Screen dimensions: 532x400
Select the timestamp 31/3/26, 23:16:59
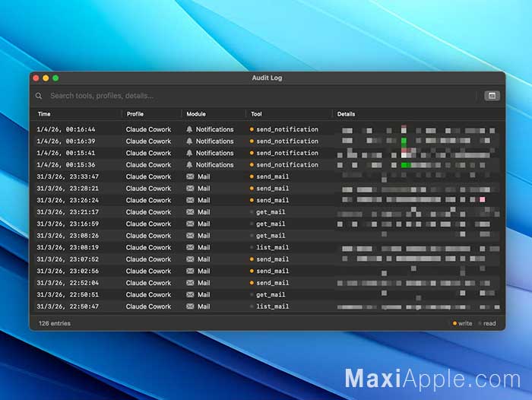68,224
